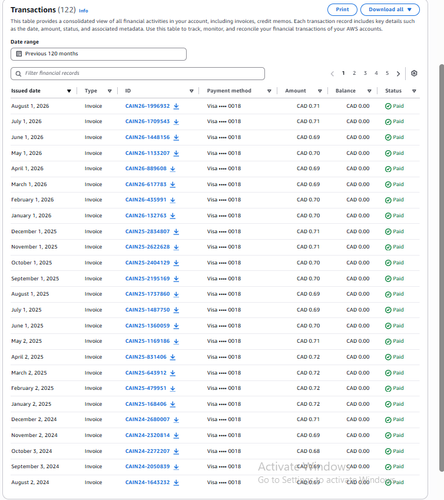Go to pagination page 5

coord(387,73)
